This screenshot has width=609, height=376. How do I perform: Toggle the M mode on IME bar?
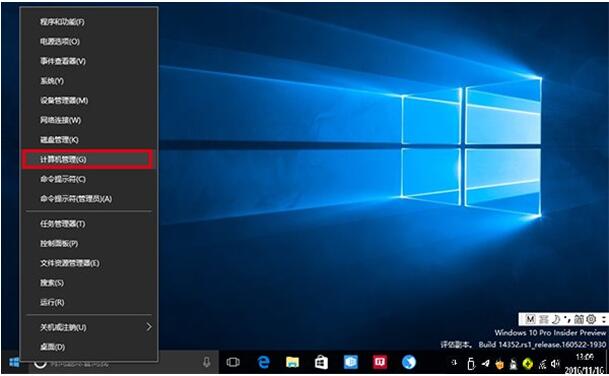530,319
